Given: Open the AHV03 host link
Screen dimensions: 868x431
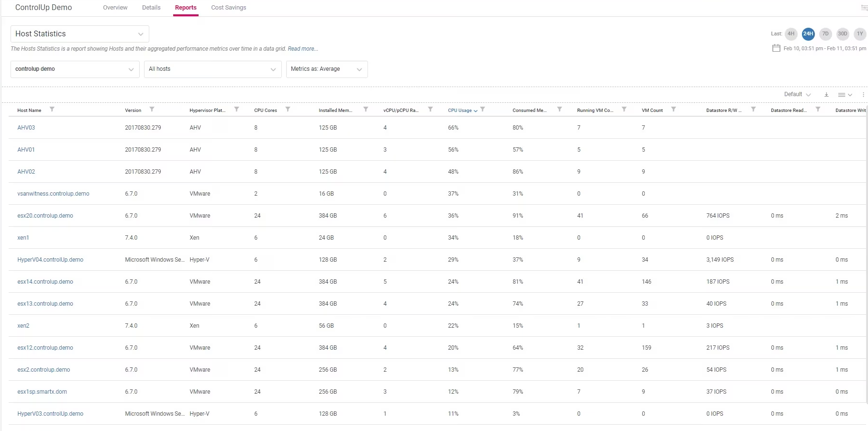Looking at the screenshot, I should coord(26,128).
